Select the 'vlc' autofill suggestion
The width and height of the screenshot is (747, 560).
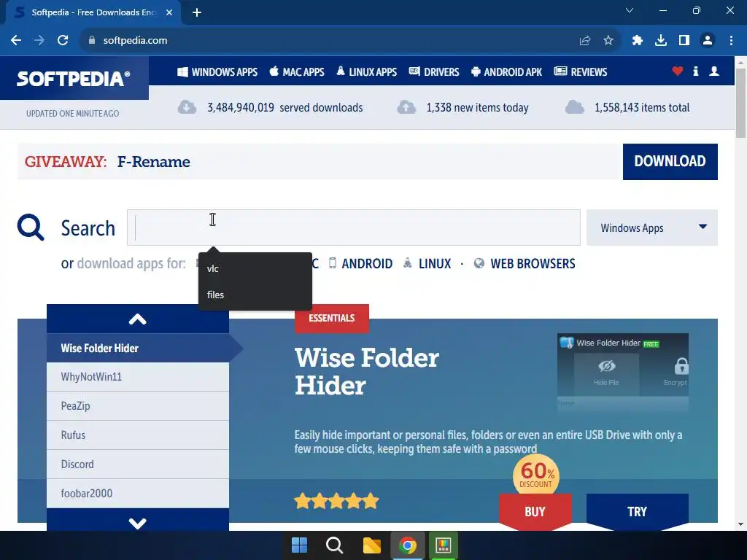(255, 268)
